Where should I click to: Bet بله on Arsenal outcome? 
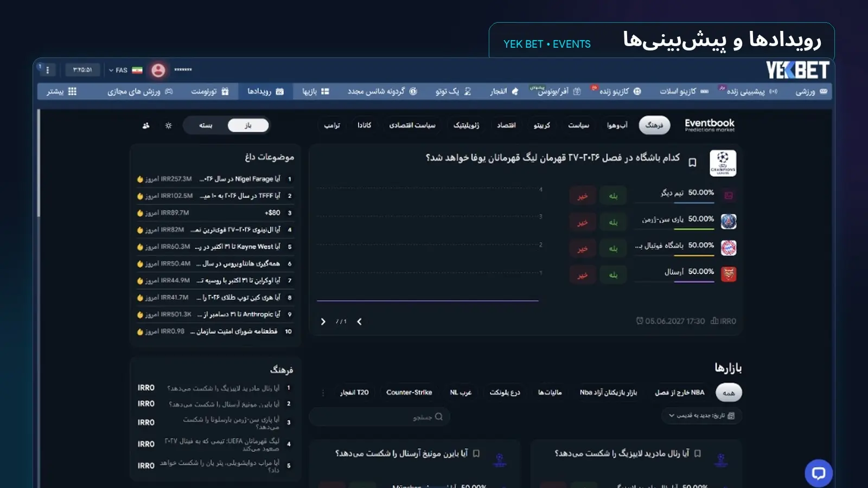click(613, 275)
